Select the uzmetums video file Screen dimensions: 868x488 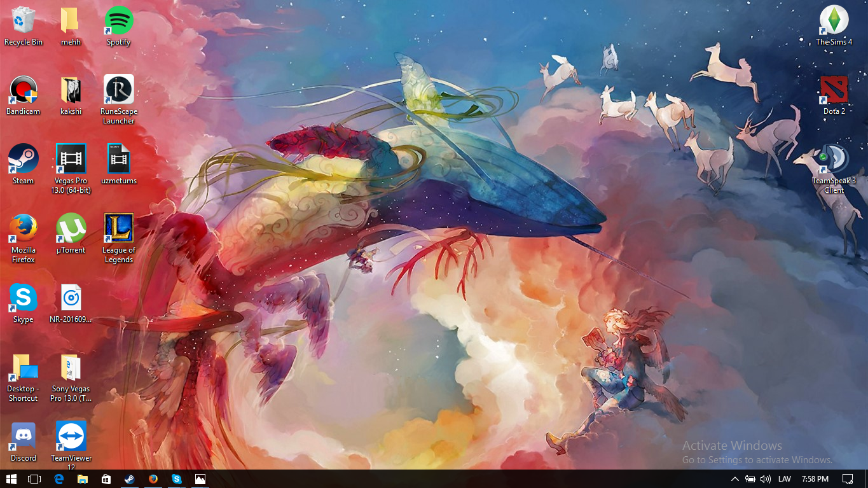(118, 164)
